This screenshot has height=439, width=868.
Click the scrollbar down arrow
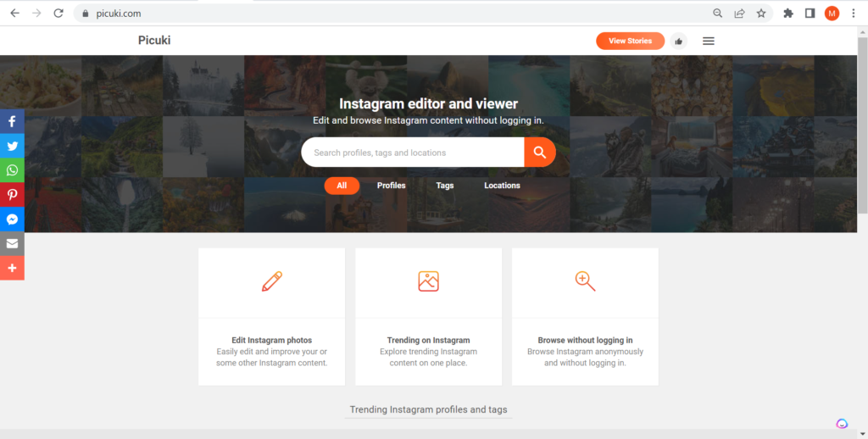[862, 434]
